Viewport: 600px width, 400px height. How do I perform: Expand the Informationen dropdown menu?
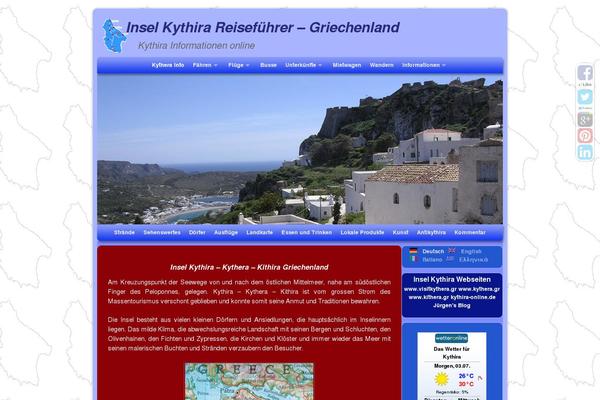(424, 65)
